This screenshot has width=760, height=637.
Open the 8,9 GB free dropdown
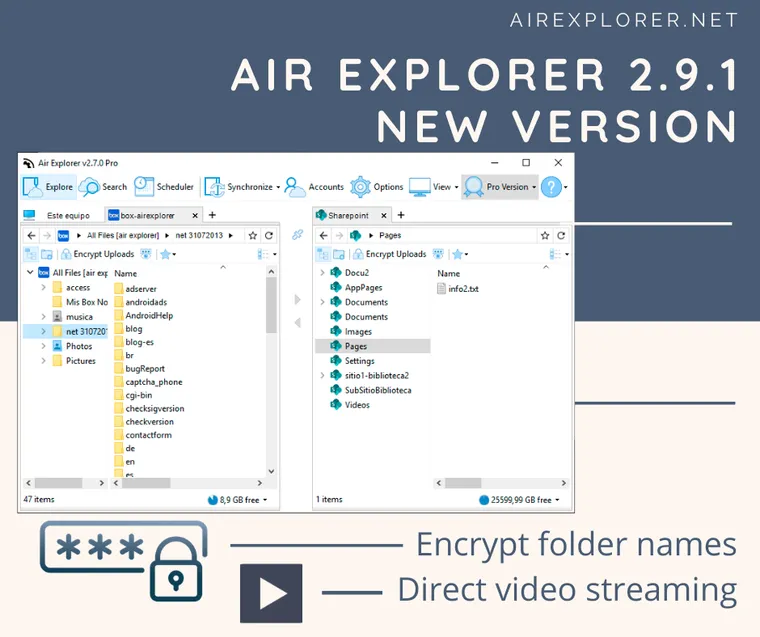238,500
